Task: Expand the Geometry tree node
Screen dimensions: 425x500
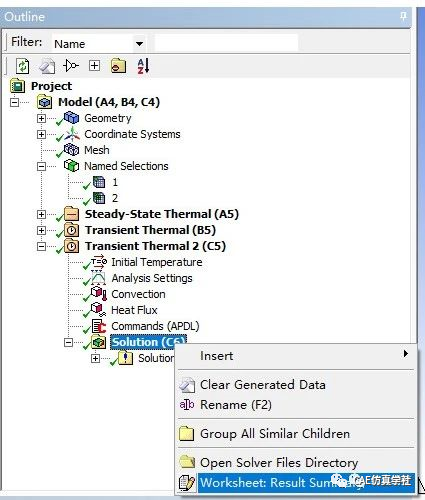Action: click(41, 118)
